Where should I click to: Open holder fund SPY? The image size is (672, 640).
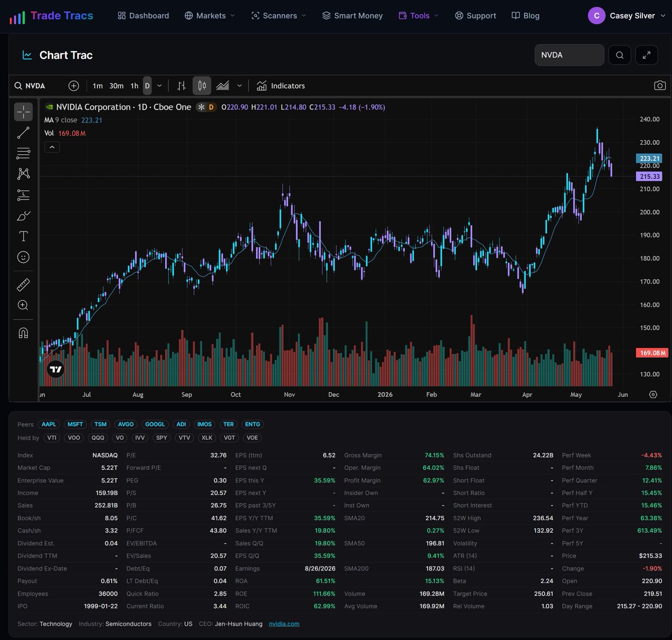pyautogui.click(x=162, y=438)
